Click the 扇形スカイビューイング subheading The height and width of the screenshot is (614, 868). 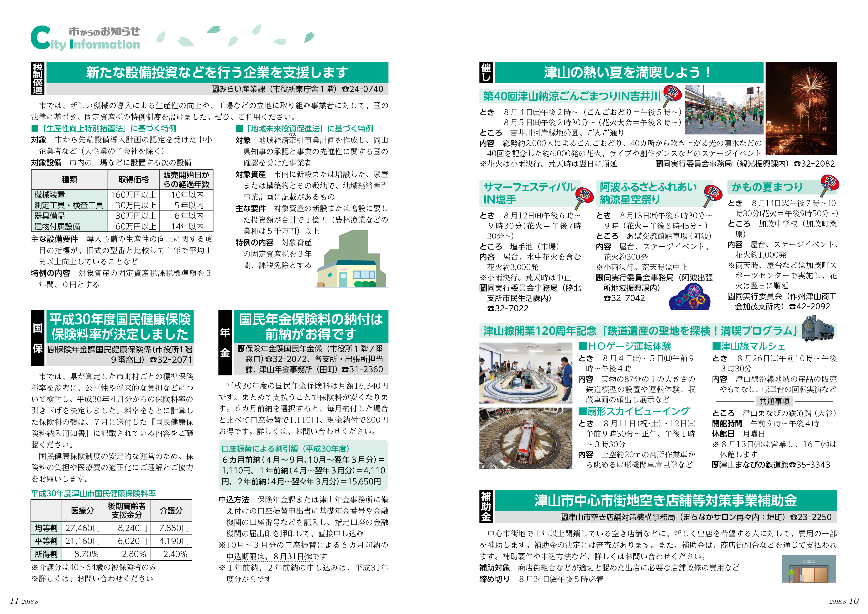point(634,411)
